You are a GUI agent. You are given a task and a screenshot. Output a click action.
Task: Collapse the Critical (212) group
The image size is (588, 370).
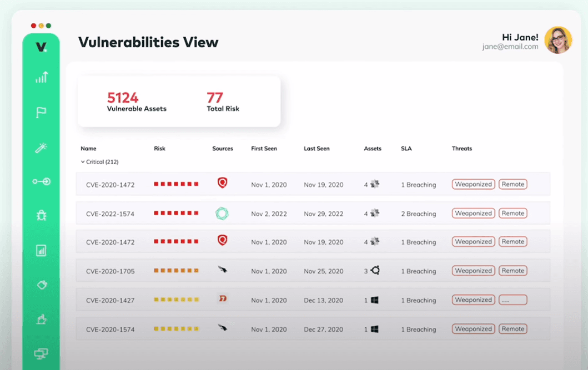click(x=83, y=162)
